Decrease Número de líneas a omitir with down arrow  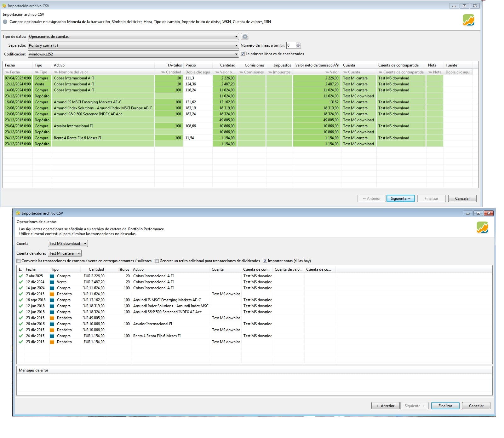tap(299, 47)
